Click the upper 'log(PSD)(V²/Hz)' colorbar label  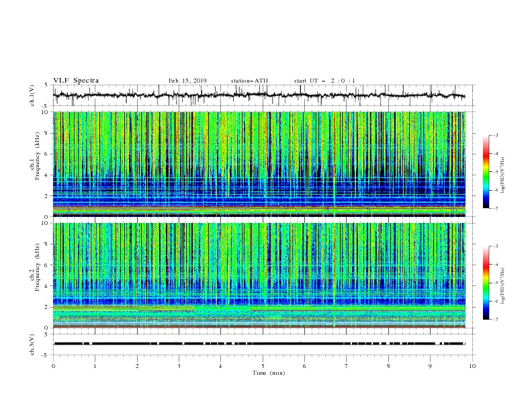(x=503, y=175)
